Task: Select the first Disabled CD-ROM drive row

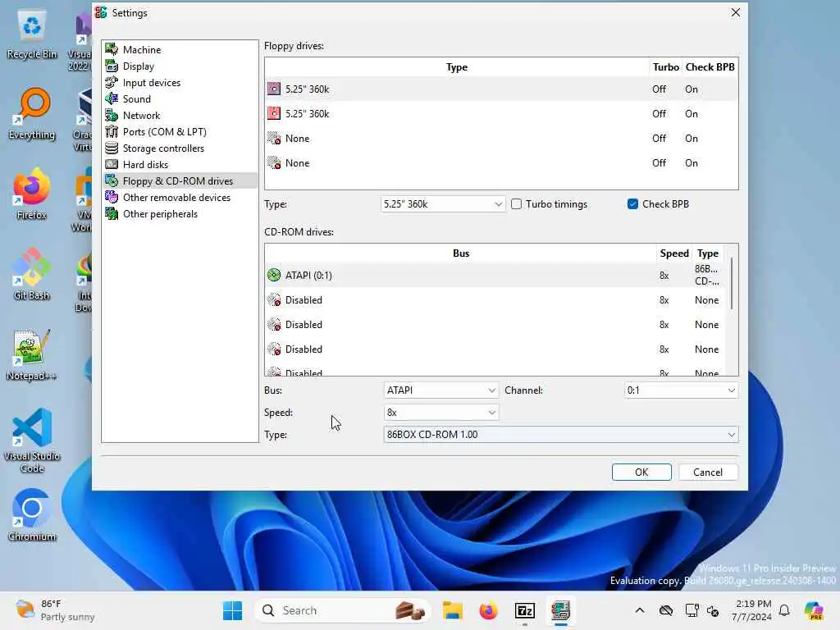Action: pos(495,300)
